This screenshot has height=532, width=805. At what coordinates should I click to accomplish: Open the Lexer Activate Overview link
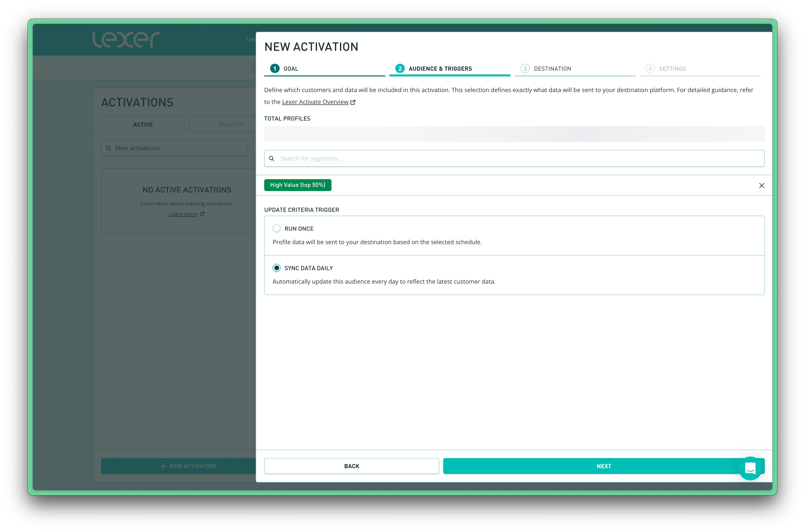pos(315,102)
